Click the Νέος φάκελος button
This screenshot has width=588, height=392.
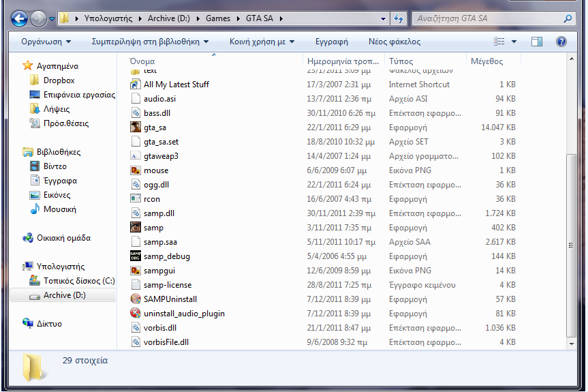pyautogui.click(x=394, y=42)
